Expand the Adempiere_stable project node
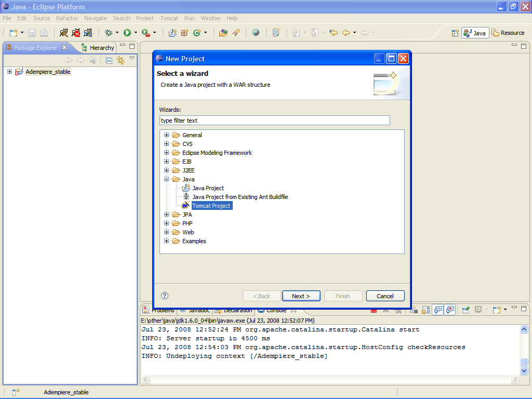 10,72
